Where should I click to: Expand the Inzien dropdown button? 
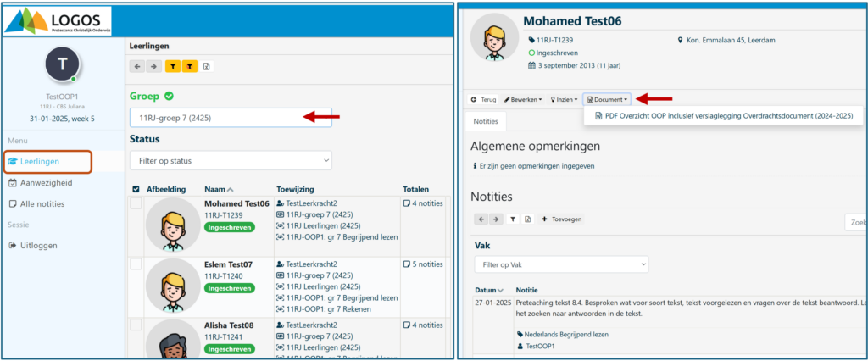pos(564,100)
